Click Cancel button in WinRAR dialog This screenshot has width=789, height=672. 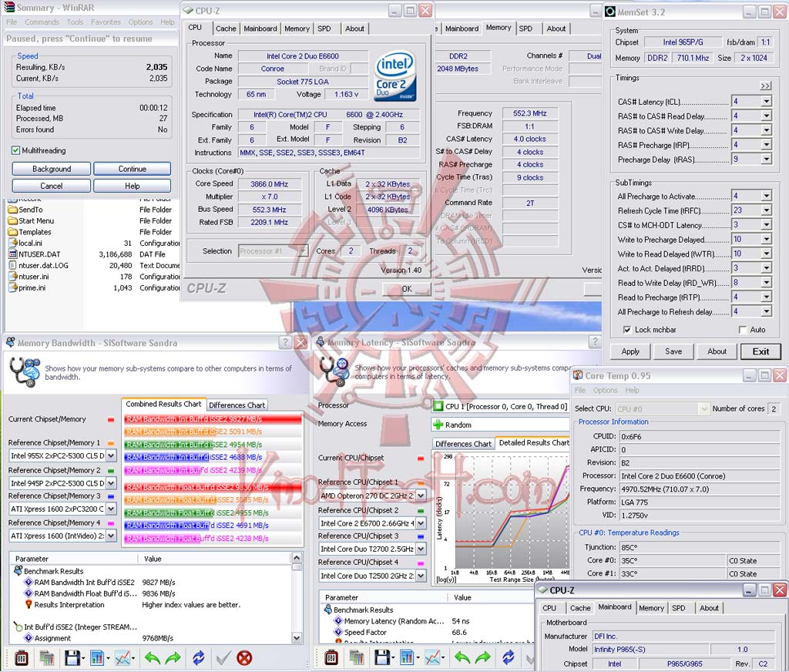click(52, 186)
